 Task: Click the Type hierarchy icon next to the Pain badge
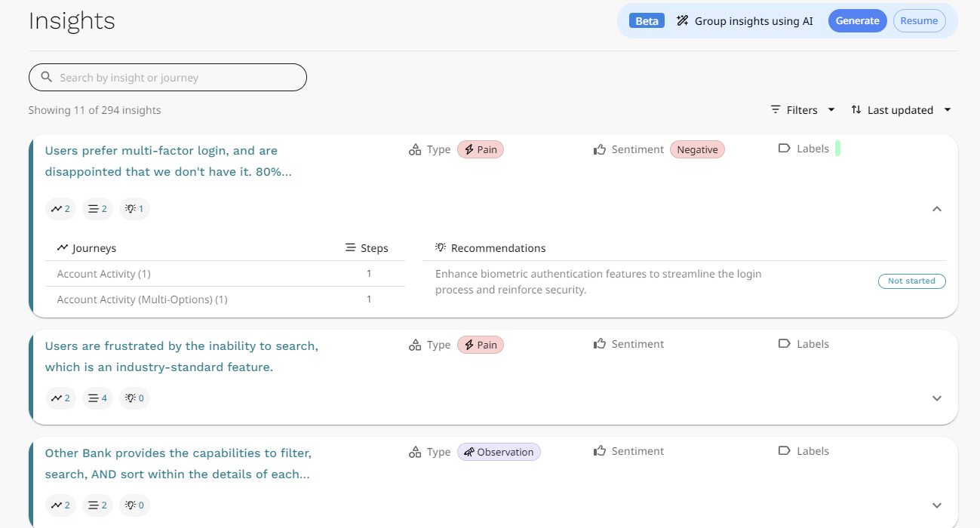pos(414,149)
